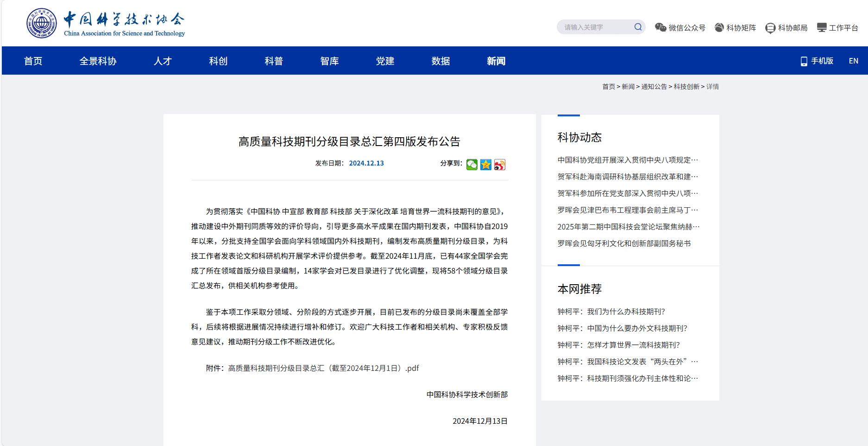Click the search magnifier icon
This screenshot has height=446, width=868.
[x=638, y=27]
